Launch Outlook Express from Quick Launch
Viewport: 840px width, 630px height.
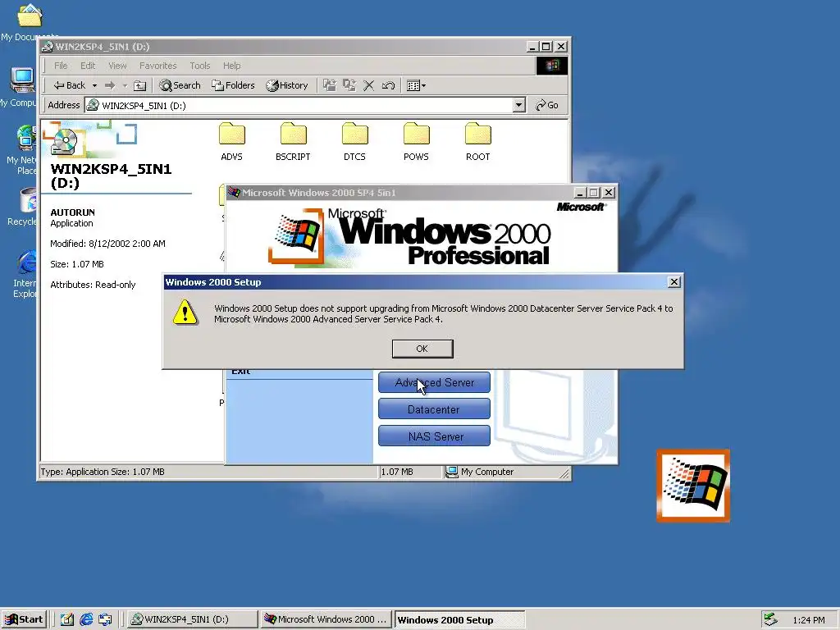[x=105, y=619]
